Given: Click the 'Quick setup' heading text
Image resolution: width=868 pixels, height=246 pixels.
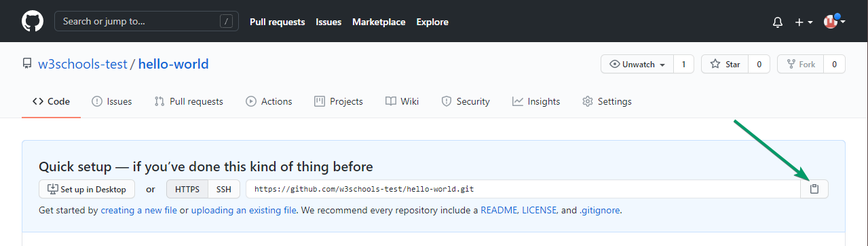Looking at the screenshot, I should pos(206,166).
